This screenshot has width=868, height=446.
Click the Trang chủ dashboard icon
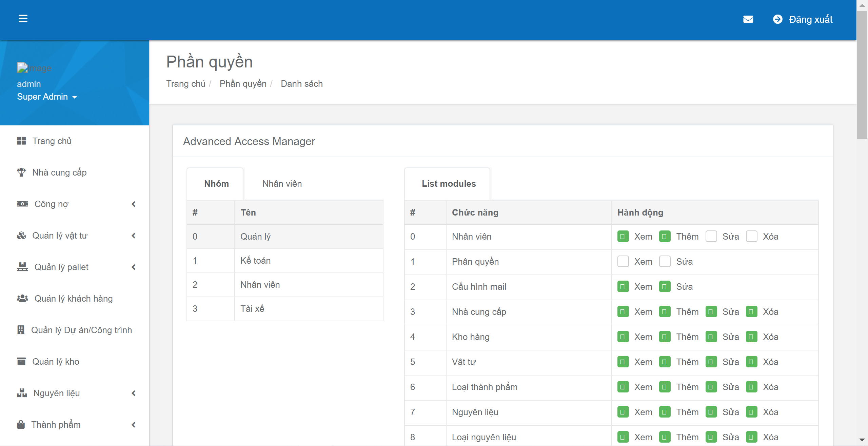click(21, 141)
